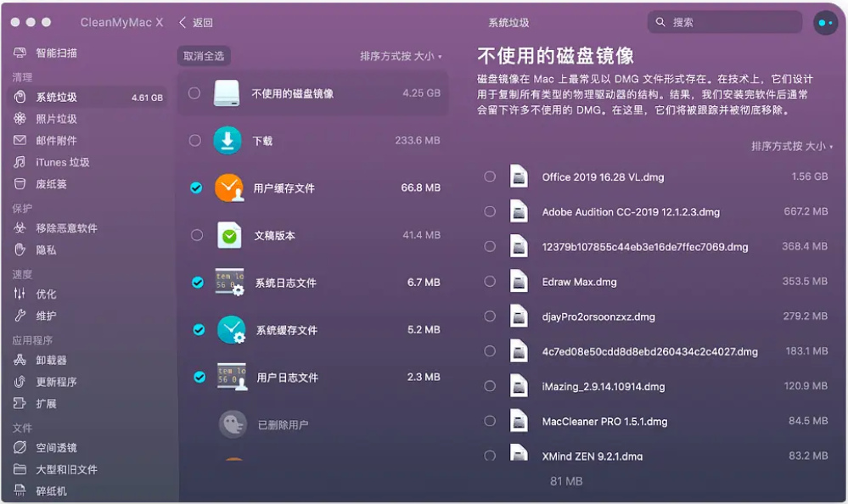Open the 更新程序 updater icon
Image resolution: width=848 pixels, height=504 pixels.
(20, 381)
